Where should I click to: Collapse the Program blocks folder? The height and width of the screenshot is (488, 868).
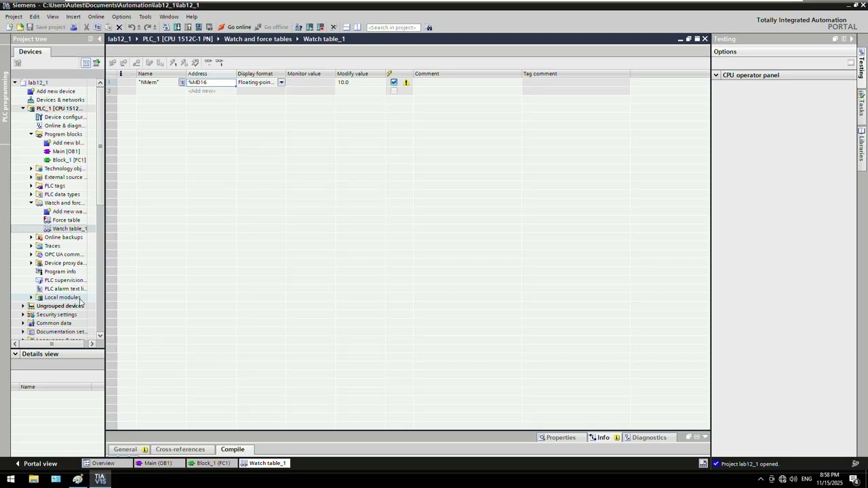point(31,134)
